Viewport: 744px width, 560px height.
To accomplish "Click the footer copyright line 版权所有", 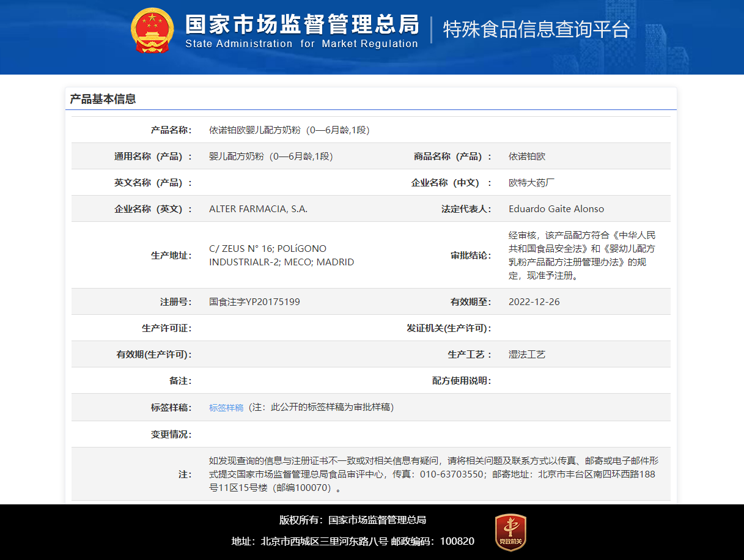I will pos(353,520).
